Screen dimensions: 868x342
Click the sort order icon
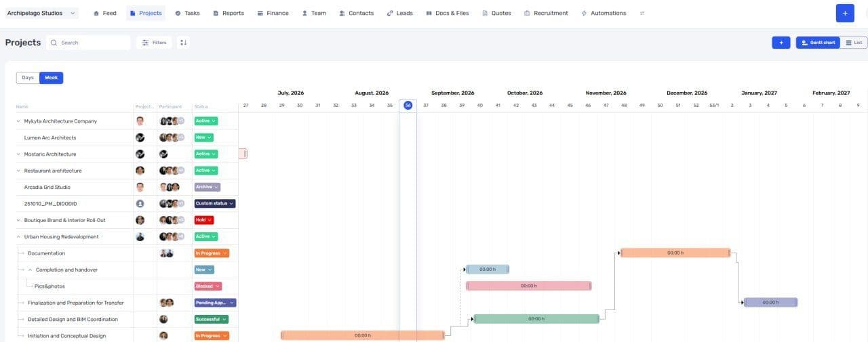(x=183, y=43)
